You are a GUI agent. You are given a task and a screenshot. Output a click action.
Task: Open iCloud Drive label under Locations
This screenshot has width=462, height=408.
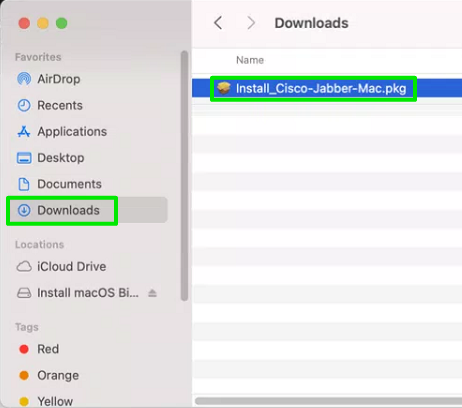[72, 267]
